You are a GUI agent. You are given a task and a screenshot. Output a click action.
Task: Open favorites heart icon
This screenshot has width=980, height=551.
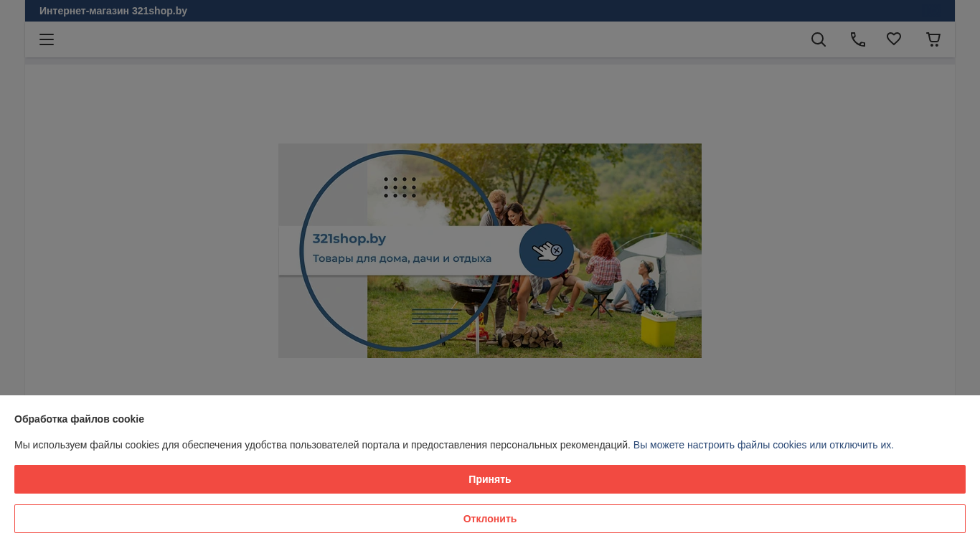(894, 39)
